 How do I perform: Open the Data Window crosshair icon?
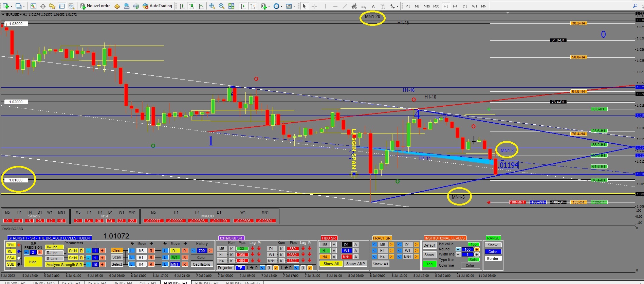pyautogui.click(x=43, y=6)
